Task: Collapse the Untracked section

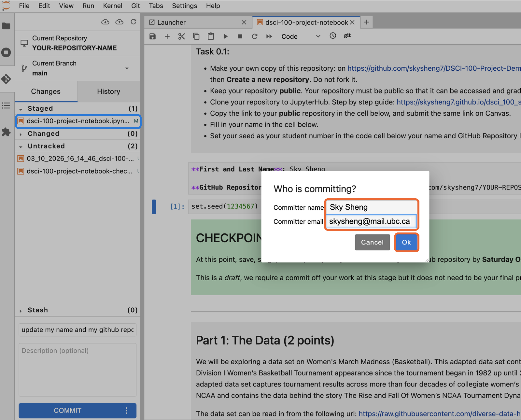Action: [21, 147]
